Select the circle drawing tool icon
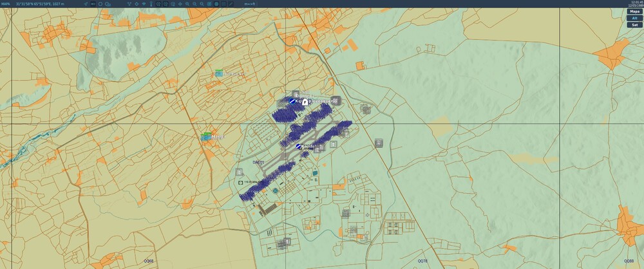 tap(100, 4)
